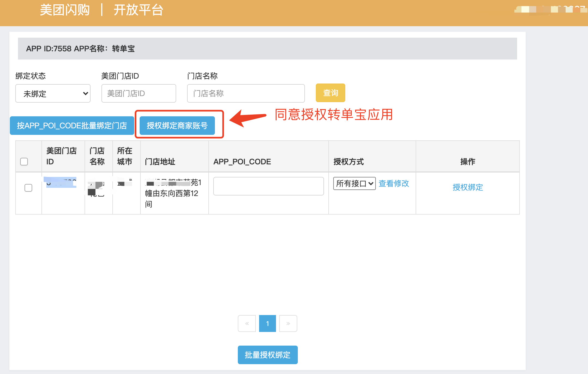Image resolution: width=588 pixels, height=374 pixels.
Task: Go to the previous page arrow
Action: coord(247,323)
